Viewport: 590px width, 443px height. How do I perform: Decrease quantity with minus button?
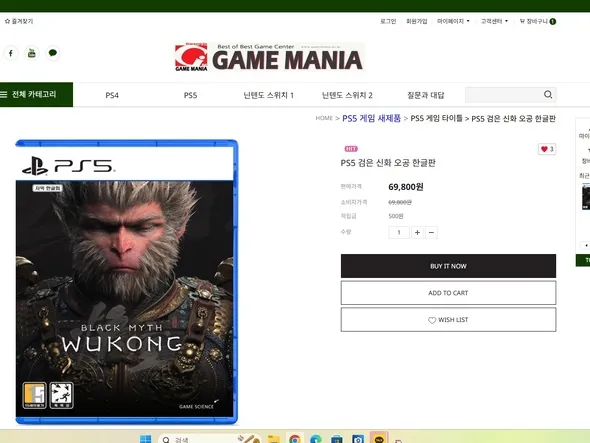tap(431, 233)
